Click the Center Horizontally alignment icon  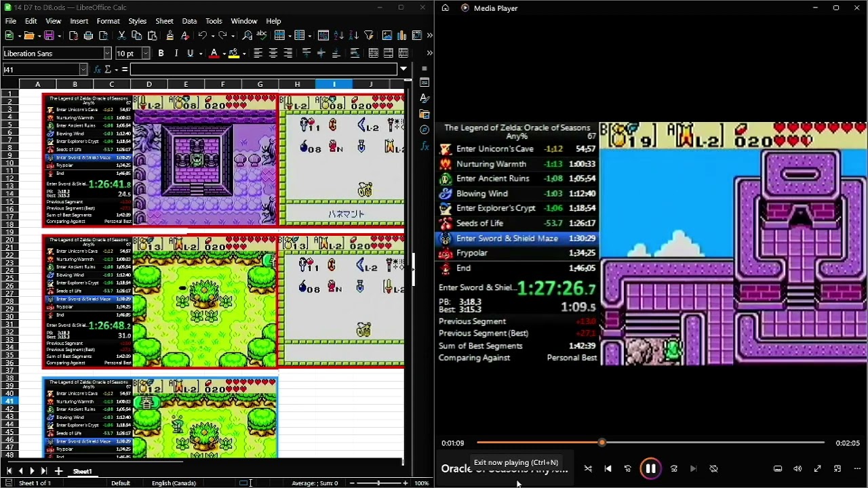273,53
